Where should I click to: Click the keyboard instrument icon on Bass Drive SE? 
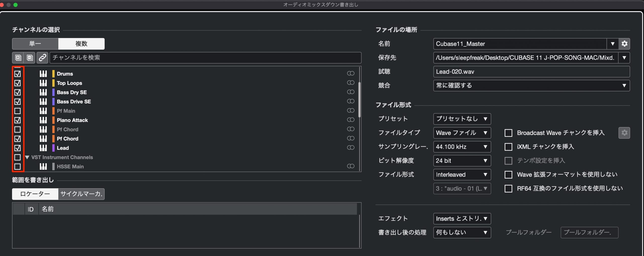[43, 102]
